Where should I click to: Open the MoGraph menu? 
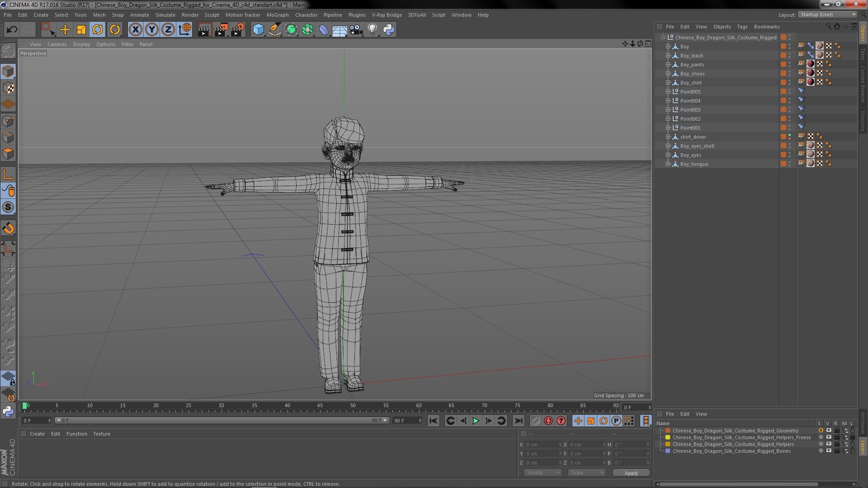277,15
